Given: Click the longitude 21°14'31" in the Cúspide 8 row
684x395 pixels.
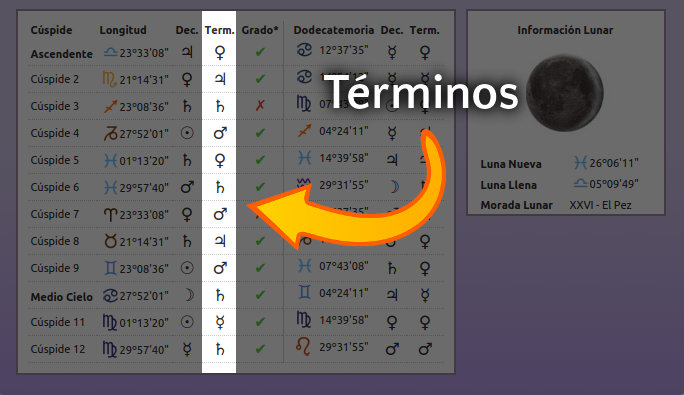Looking at the screenshot, I should coord(144,242).
